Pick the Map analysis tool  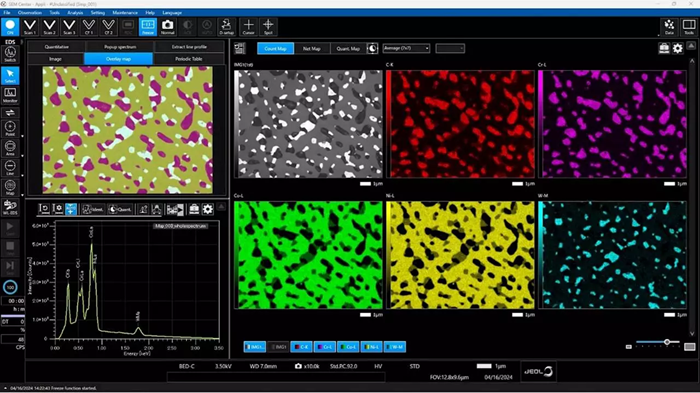(x=10, y=188)
